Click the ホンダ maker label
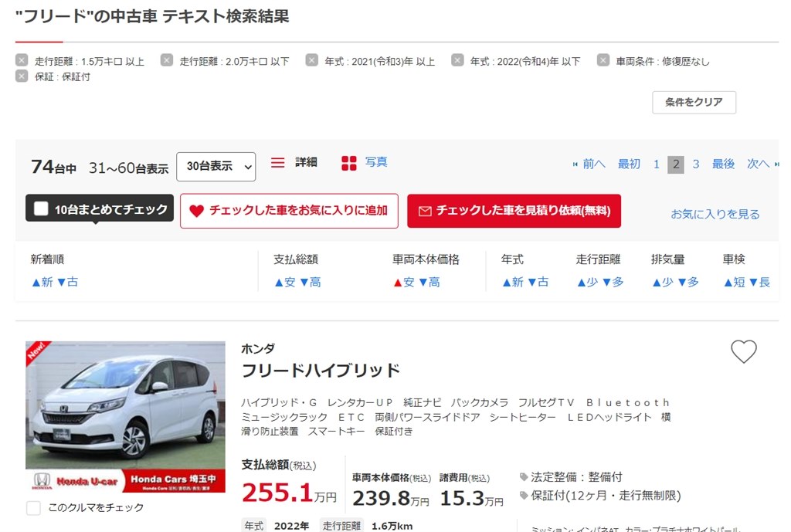791x532 pixels. click(x=258, y=348)
